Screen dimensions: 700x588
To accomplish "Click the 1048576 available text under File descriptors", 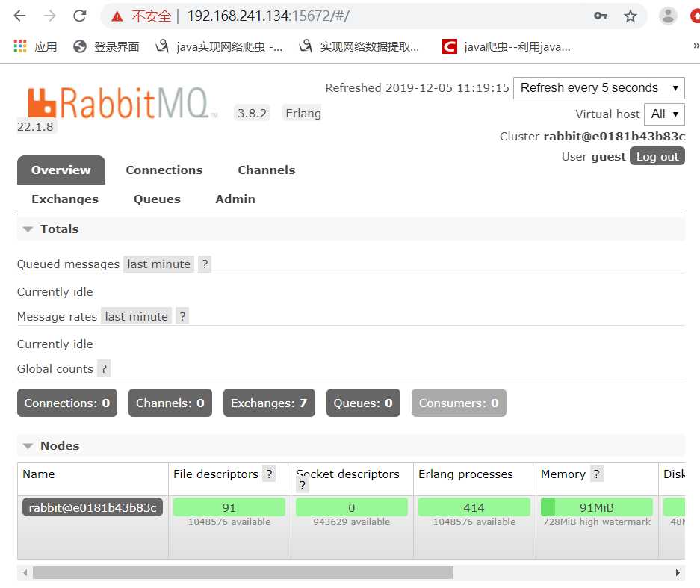I will click(229, 522).
